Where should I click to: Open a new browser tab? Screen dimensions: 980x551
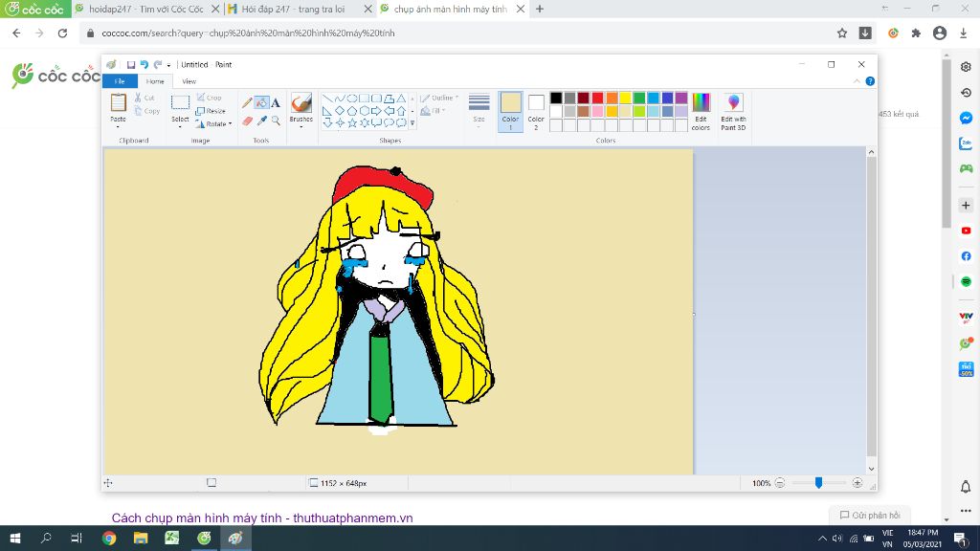540,10
